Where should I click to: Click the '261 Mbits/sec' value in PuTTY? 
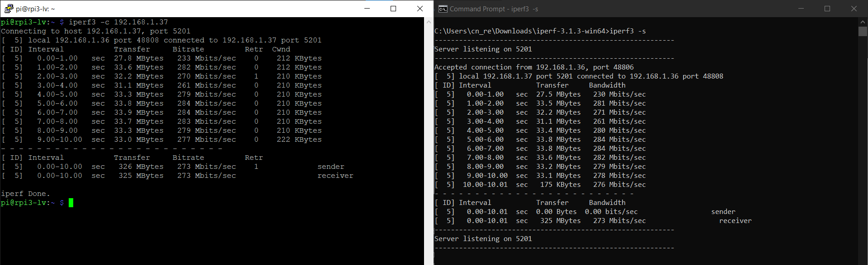(x=207, y=85)
